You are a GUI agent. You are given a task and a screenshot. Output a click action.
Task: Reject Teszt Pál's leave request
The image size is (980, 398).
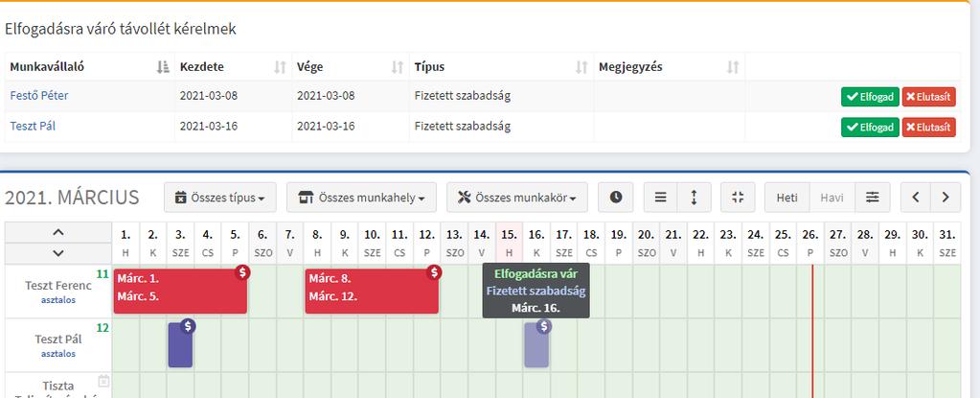click(x=929, y=127)
